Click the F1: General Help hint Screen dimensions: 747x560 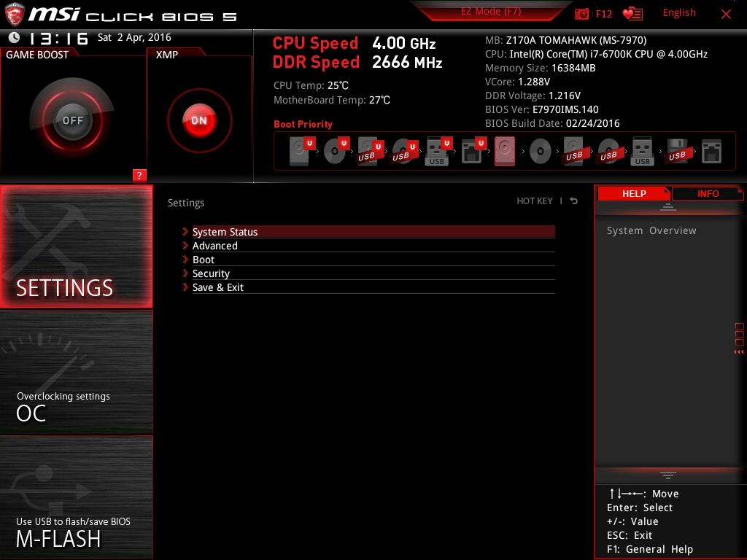650,549
